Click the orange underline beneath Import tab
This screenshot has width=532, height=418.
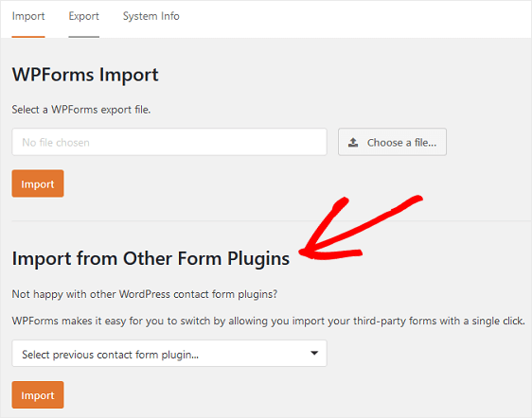pyautogui.click(x=28, y=37)
